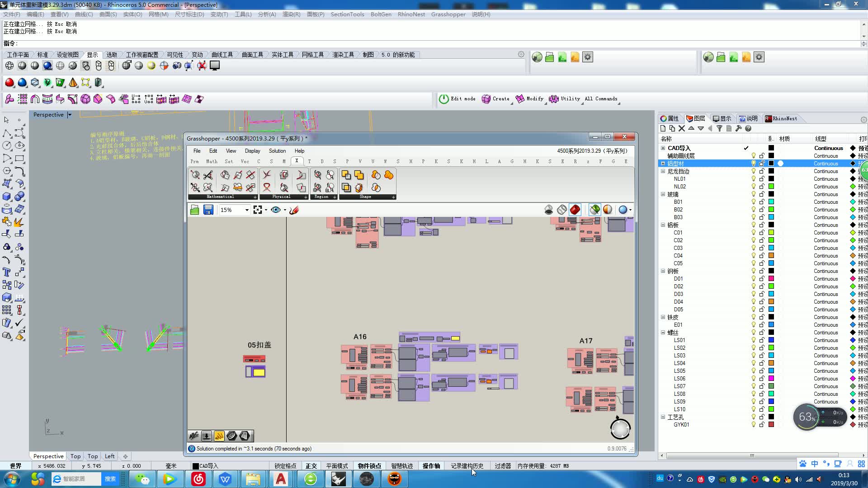Open Display menu in Grasshopper window
Screen dimensions: 868x488
click(252, 151)
